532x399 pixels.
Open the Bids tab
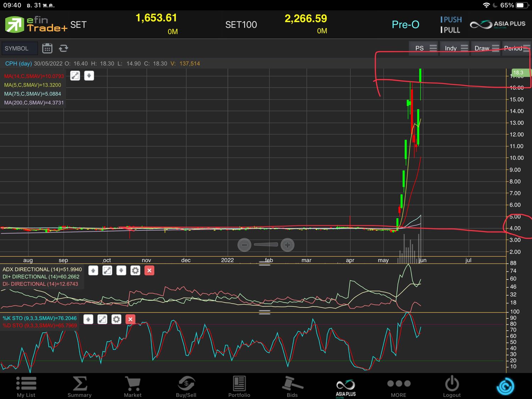[x=292, y=387]
